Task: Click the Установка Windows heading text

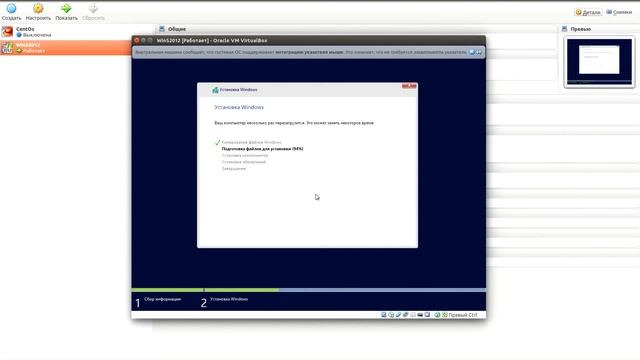Action: (239, 107)
